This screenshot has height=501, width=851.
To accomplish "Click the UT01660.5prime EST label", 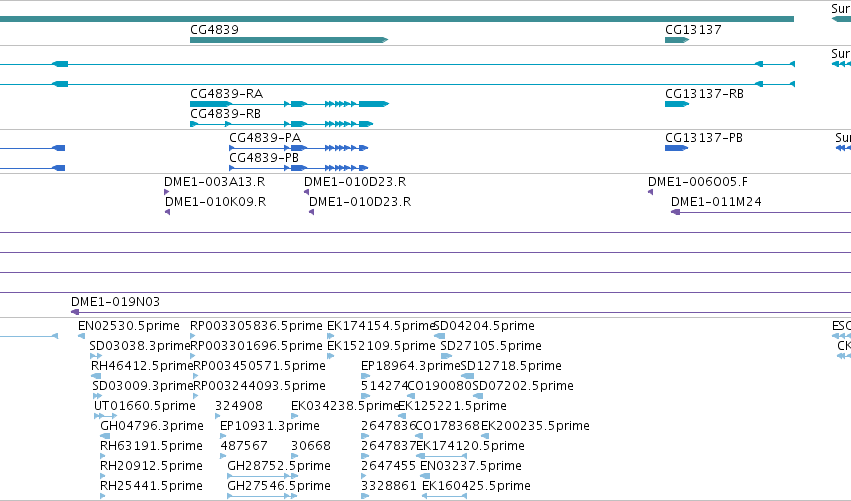I will pos(144,406).
